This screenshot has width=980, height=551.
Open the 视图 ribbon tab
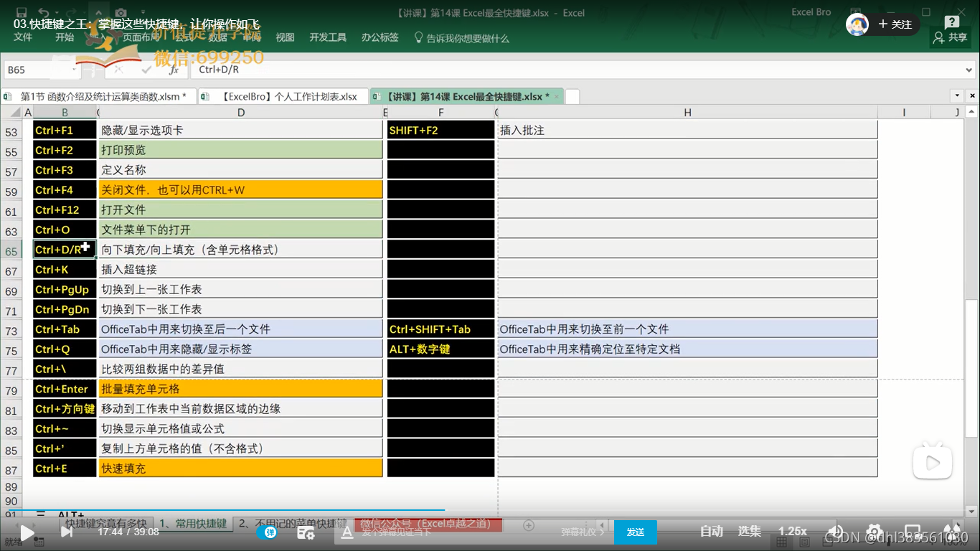pyautogui.click(x=285, y=37)
